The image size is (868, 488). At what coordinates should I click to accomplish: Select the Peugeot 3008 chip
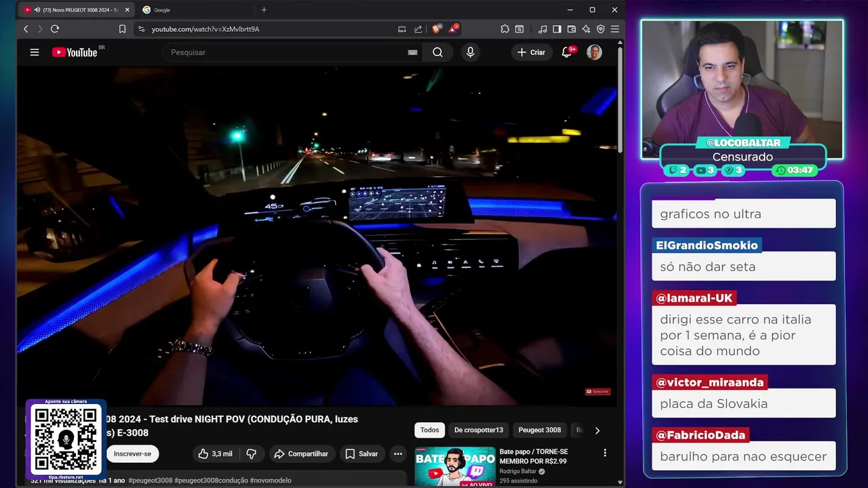point(540,430)
